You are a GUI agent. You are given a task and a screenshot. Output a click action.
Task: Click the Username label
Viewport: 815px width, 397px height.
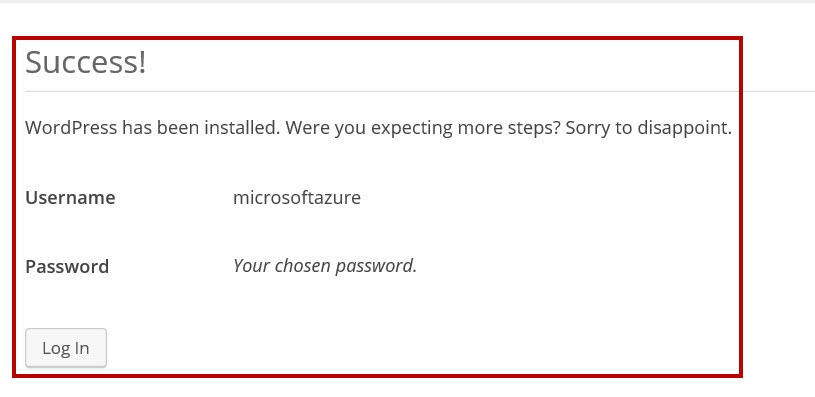70,198
